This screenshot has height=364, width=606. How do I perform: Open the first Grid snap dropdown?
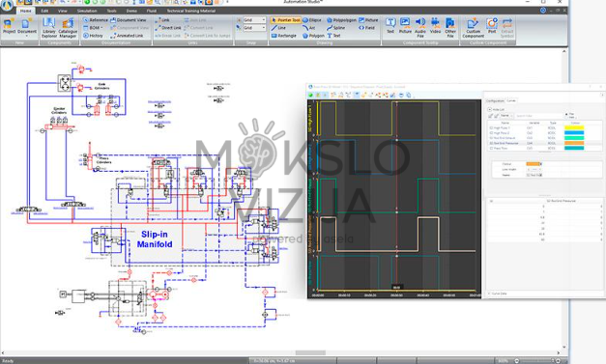click(x=254, y=20)
